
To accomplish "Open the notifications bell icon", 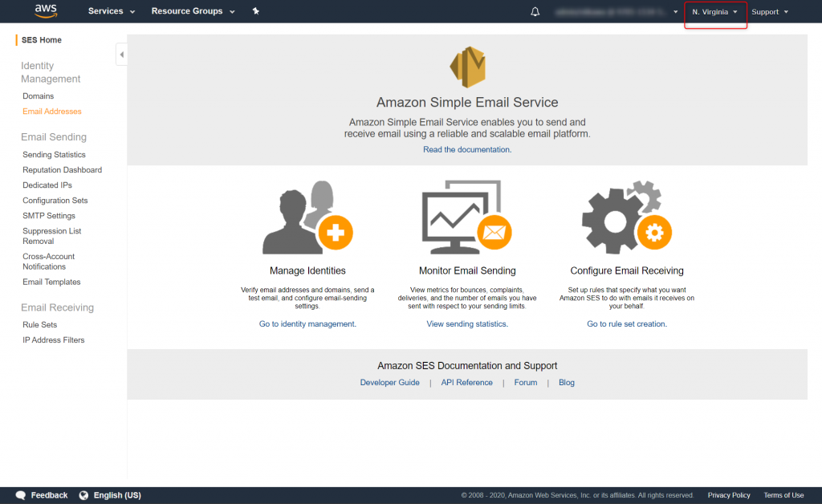I will 535,11.
